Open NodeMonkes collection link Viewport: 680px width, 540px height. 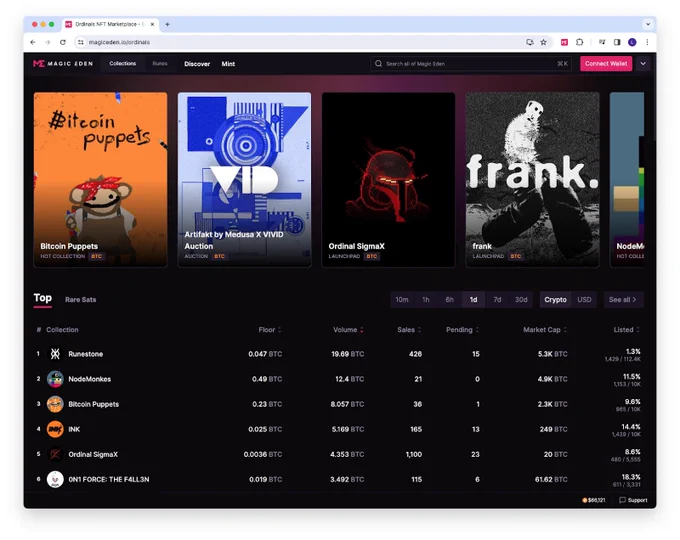point(90,379)
